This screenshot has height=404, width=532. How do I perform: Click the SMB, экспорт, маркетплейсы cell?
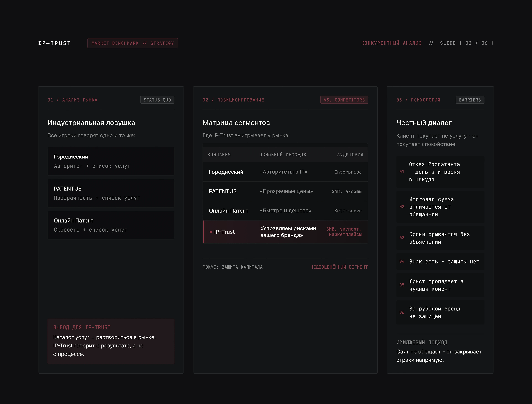coord(344,232)
